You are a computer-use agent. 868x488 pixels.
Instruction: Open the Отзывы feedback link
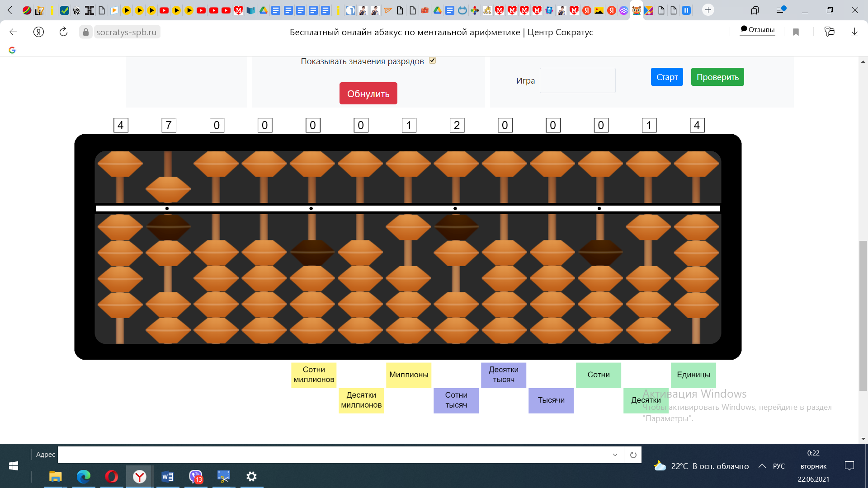(x=757, y=30)
